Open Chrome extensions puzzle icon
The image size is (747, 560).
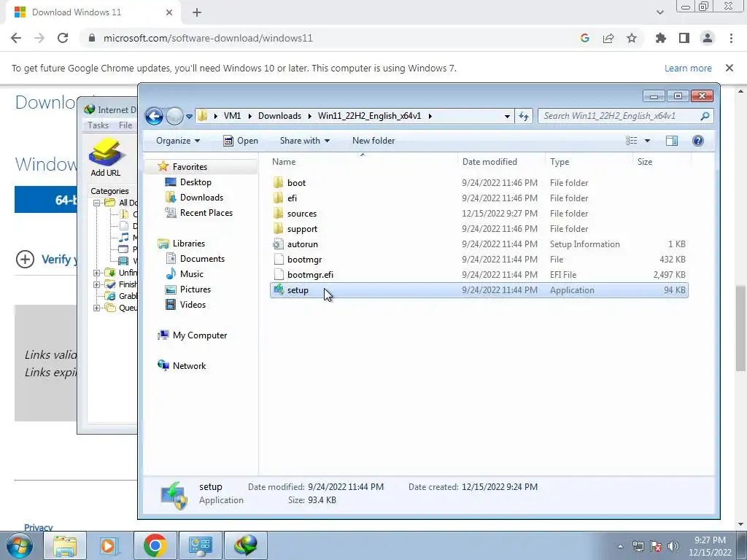[x=660, y=38]
